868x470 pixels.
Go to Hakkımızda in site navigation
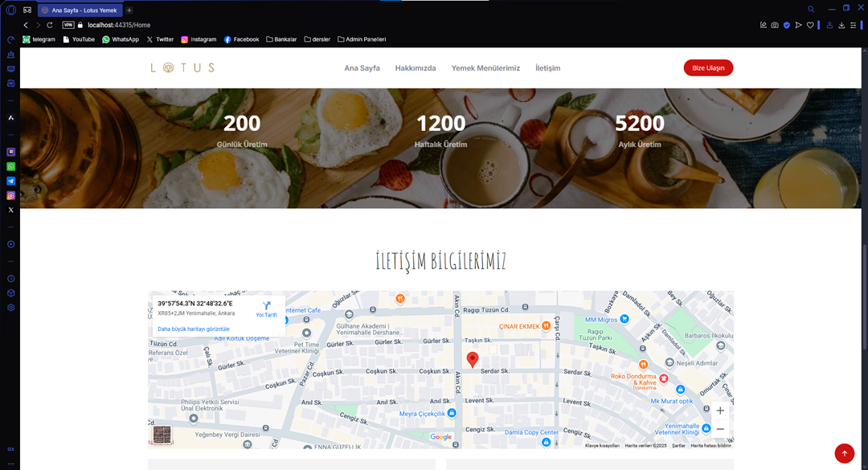(x=416, y=68)
